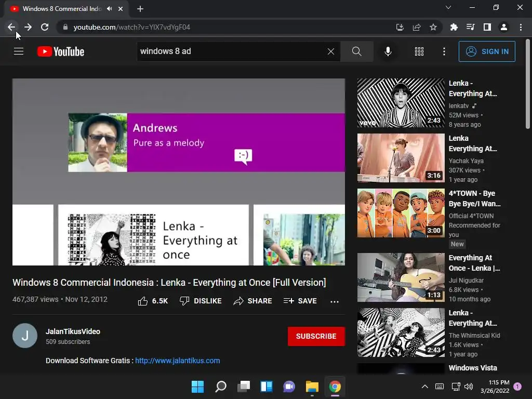
Task: Click the search magnifier button
Action: pos(356,51)
